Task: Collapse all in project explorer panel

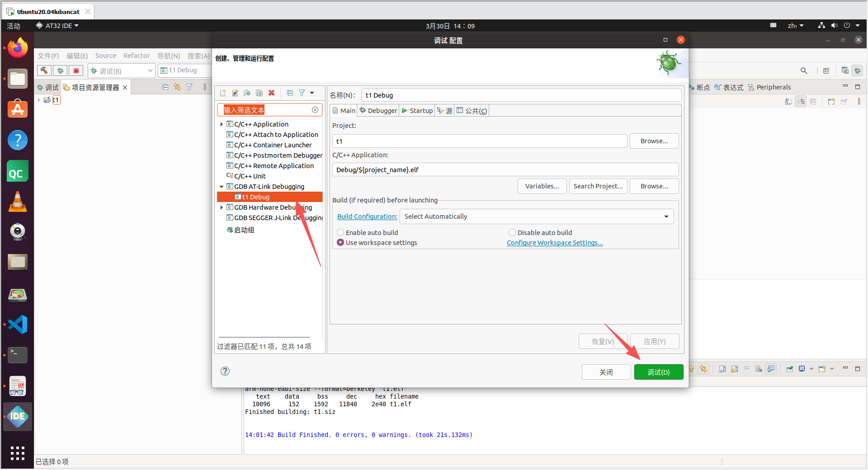Action: pyautogui.click(x=165, y=87)
